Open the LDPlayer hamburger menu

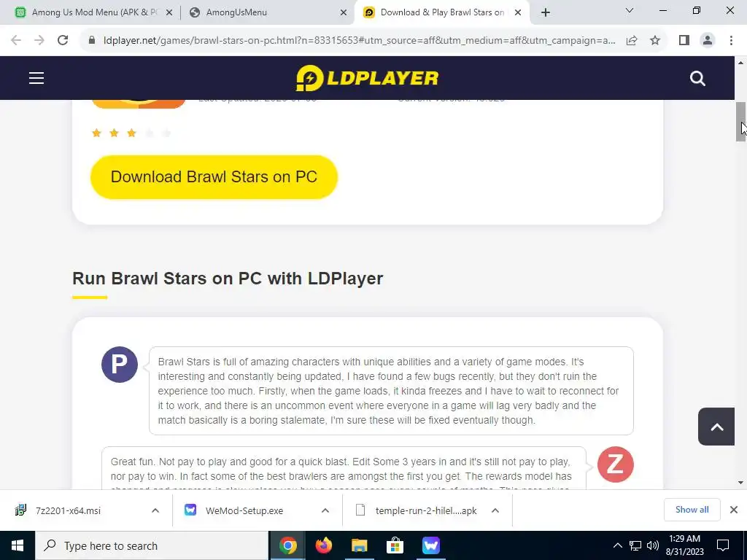(36, 78)
